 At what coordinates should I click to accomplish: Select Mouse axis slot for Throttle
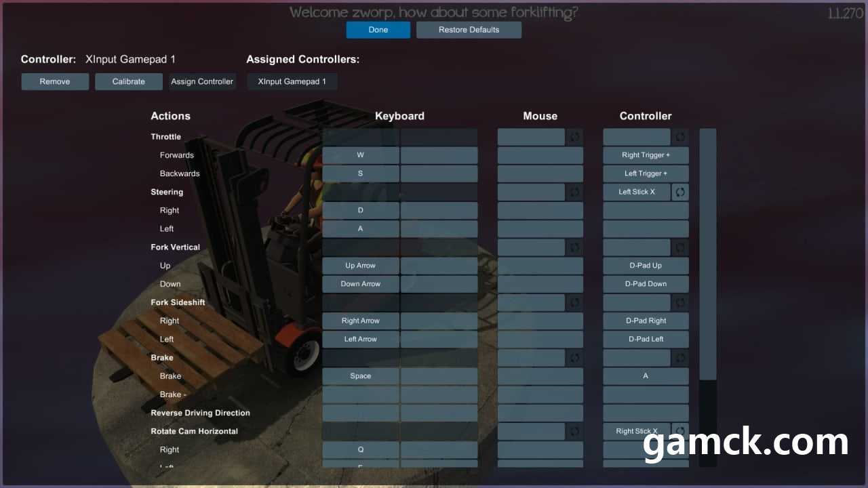pos(531,137)
